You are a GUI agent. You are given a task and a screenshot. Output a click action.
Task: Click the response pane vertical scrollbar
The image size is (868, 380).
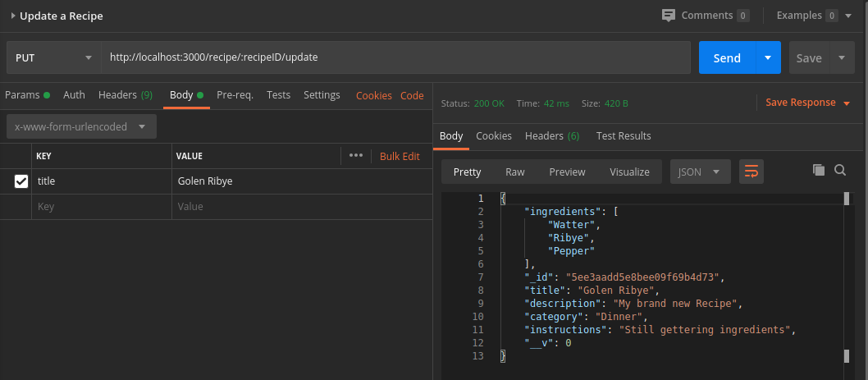(x=847, y=277)
